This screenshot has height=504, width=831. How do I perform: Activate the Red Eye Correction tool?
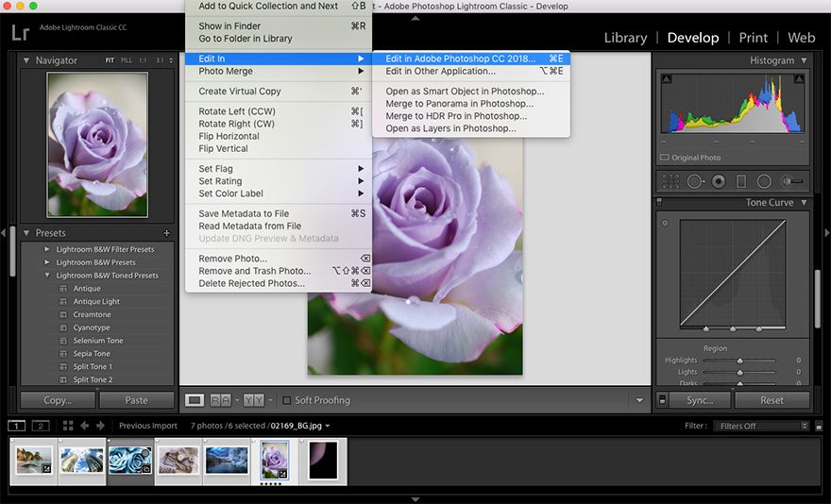719,181
